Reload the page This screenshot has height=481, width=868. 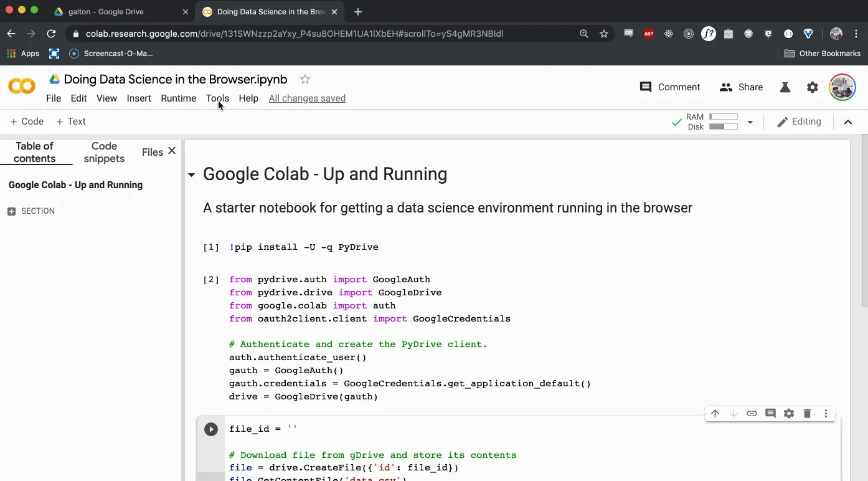pyautogui.click(x=51, y=34)
